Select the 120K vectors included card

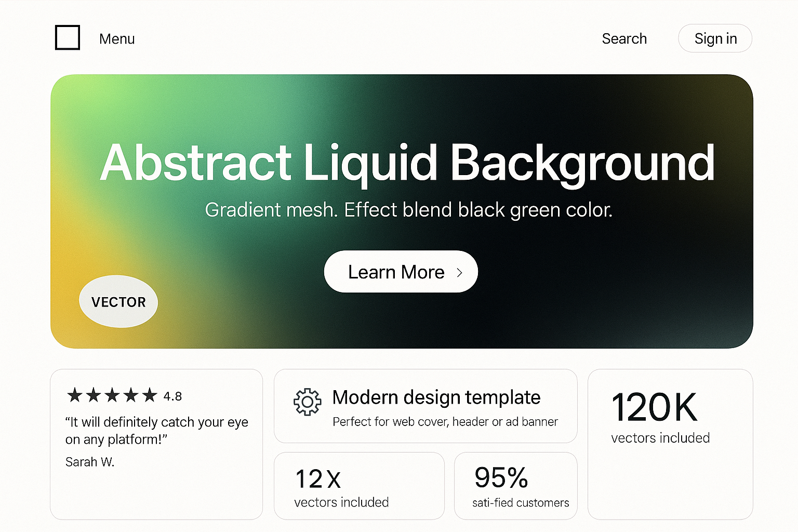[x=670, y=444]
